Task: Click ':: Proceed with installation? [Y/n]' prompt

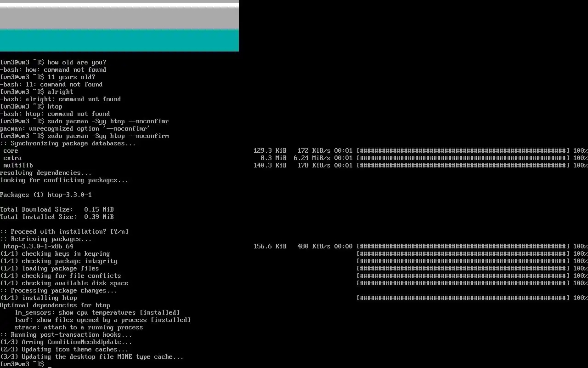Action: click(64, 232)
